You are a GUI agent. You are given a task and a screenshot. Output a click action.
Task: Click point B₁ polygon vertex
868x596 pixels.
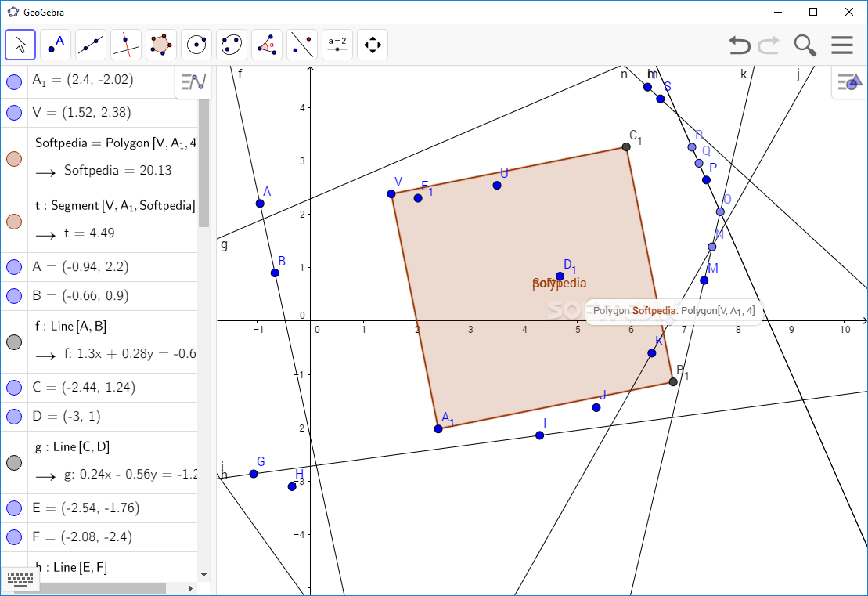[673, 381]
